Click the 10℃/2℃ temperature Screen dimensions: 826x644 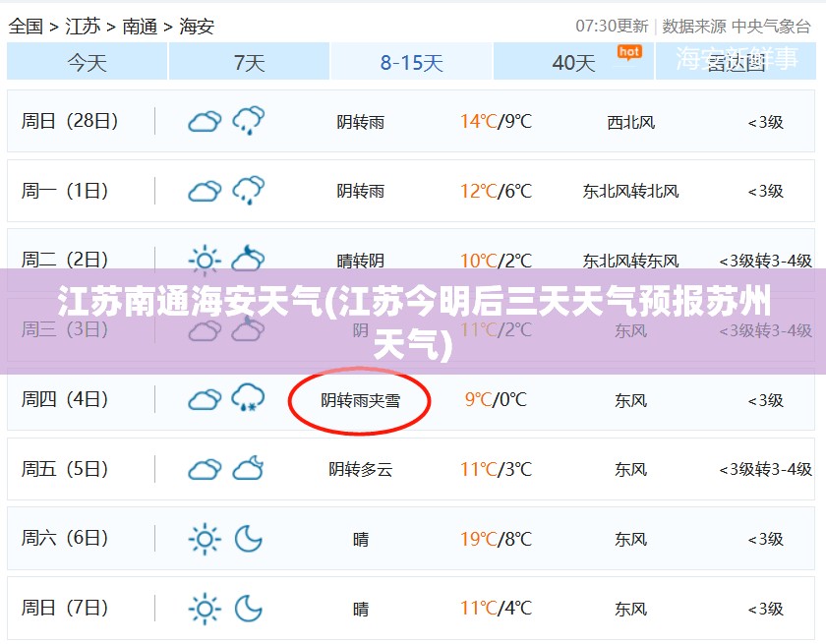coord(496,261)
